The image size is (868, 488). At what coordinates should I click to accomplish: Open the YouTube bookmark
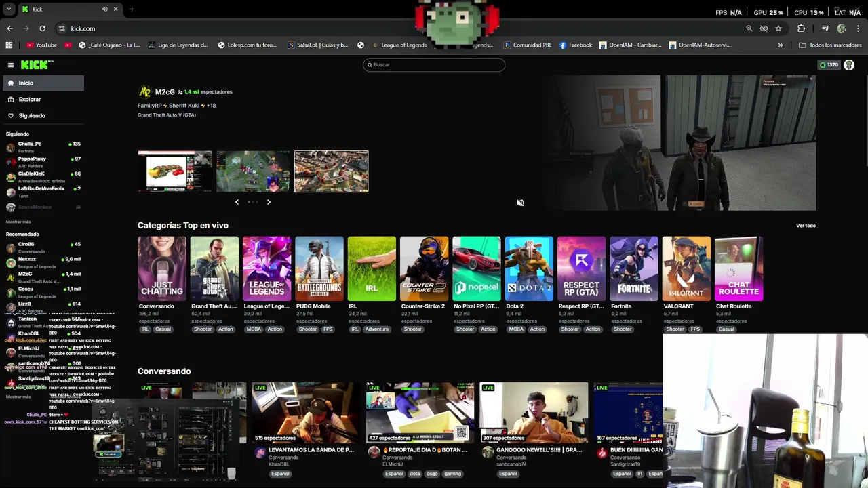point(41,45)
